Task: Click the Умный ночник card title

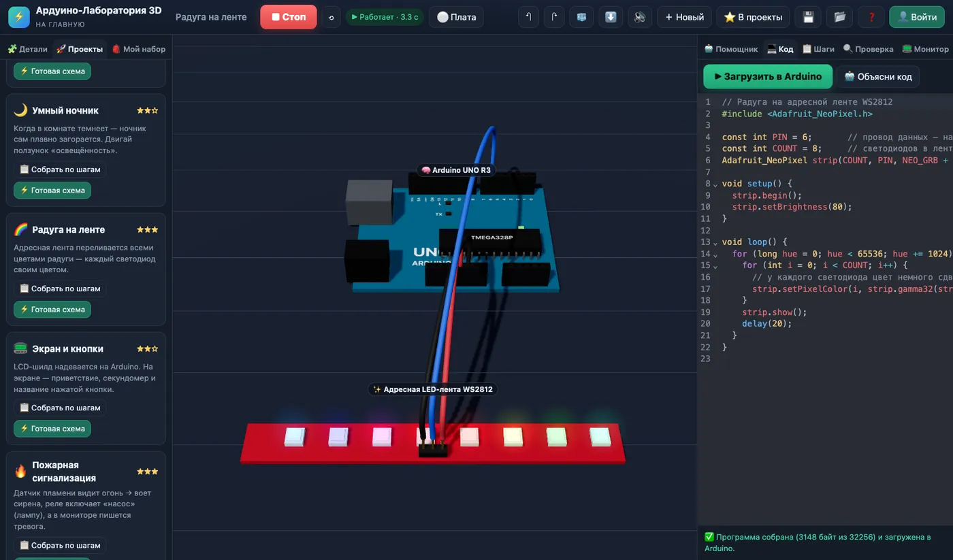Action: (x=65, y=110)
